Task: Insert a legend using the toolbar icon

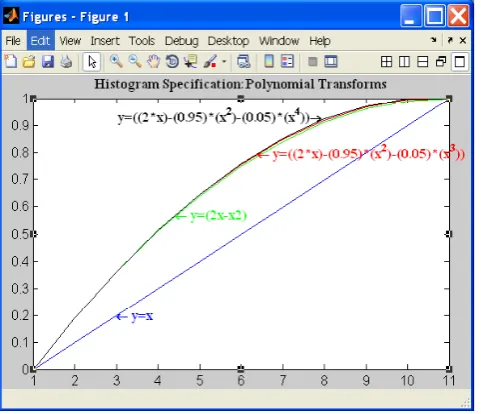Action: pyautogui.click(x=287, y=62)
